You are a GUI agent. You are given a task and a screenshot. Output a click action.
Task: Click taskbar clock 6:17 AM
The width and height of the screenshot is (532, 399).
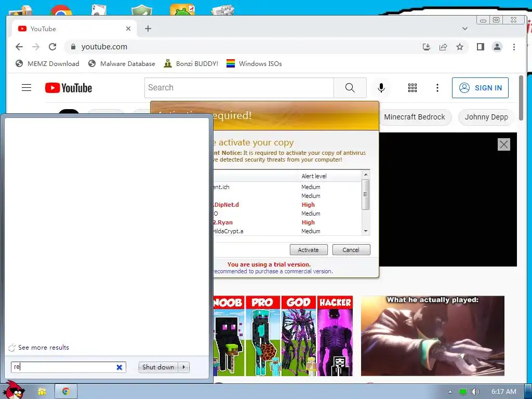coord(503,392)
